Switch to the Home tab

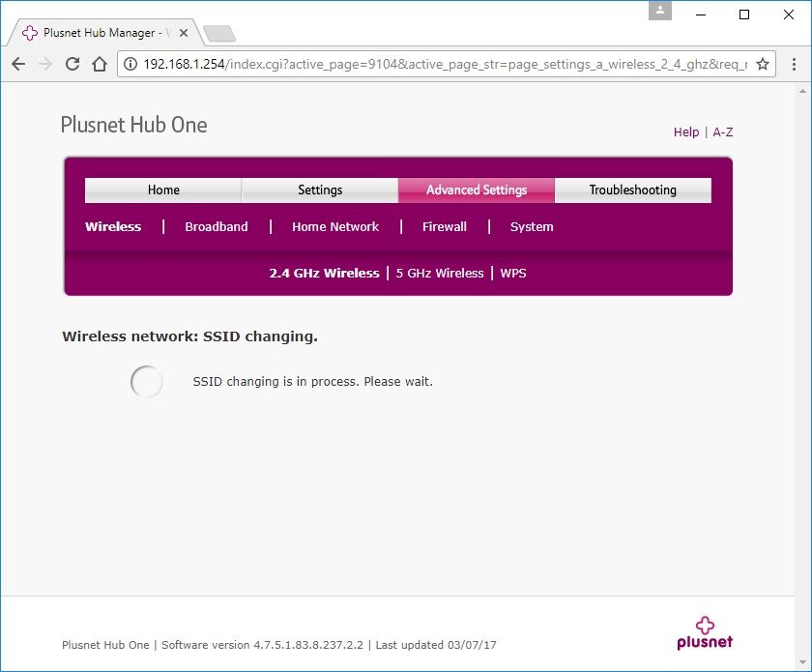point(163,190)
